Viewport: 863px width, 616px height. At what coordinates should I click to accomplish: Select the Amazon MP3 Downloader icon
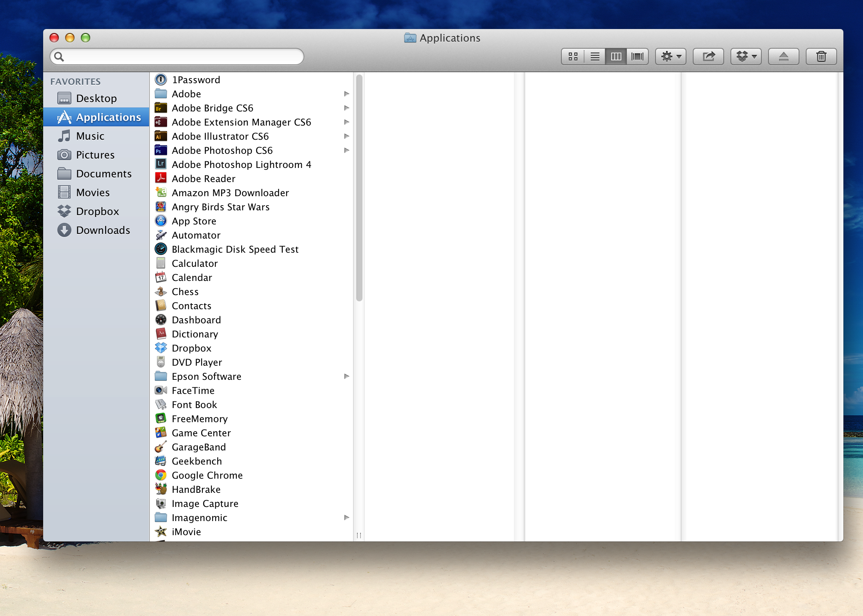(161, 192)
